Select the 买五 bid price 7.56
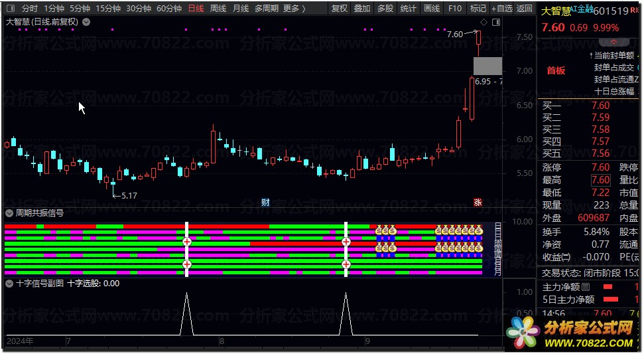The width and height of the screenshot is (644, 354). [x=600, y=153]
